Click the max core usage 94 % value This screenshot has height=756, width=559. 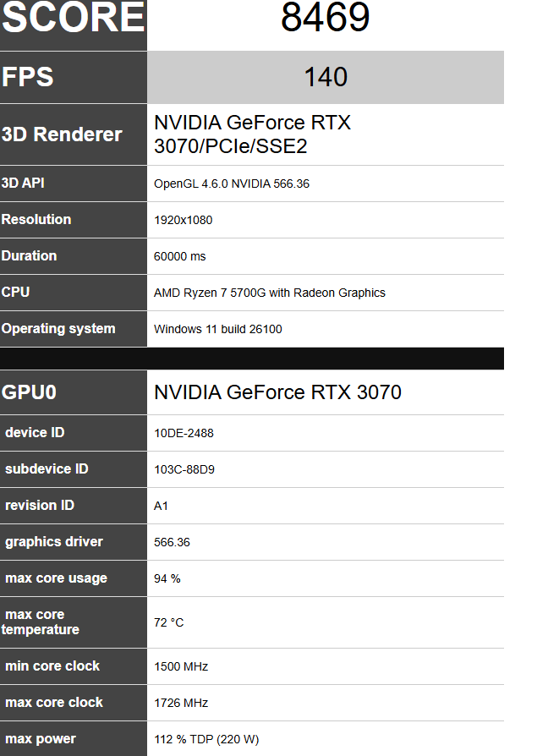pyautogui.click(x=167, y=578)
